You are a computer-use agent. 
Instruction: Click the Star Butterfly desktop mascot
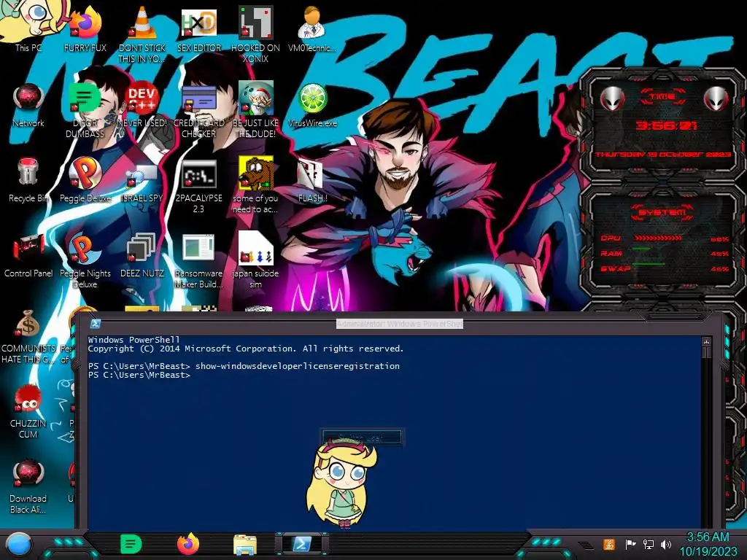(341, 483)
